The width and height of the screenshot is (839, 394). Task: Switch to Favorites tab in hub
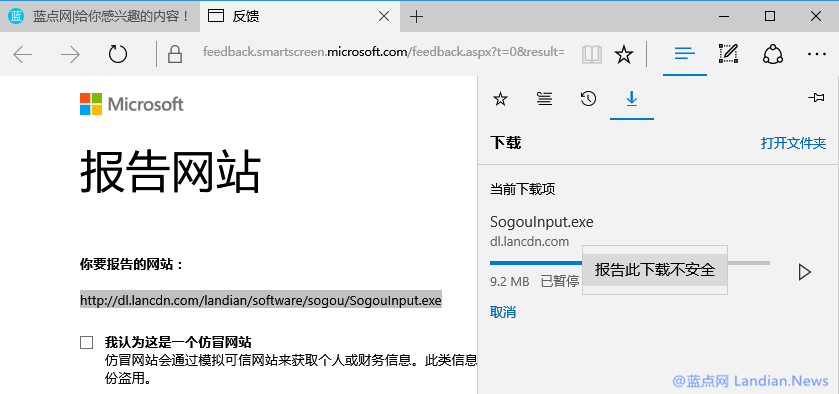point(500,98)
